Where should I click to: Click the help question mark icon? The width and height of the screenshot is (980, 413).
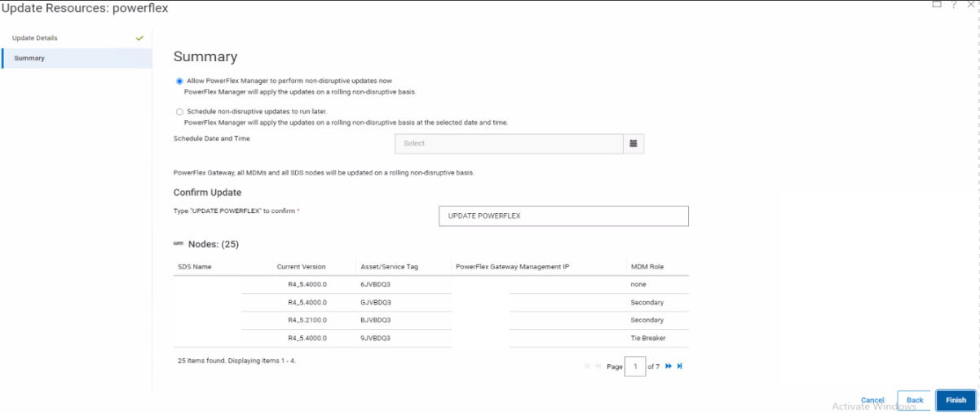[954, 5]
